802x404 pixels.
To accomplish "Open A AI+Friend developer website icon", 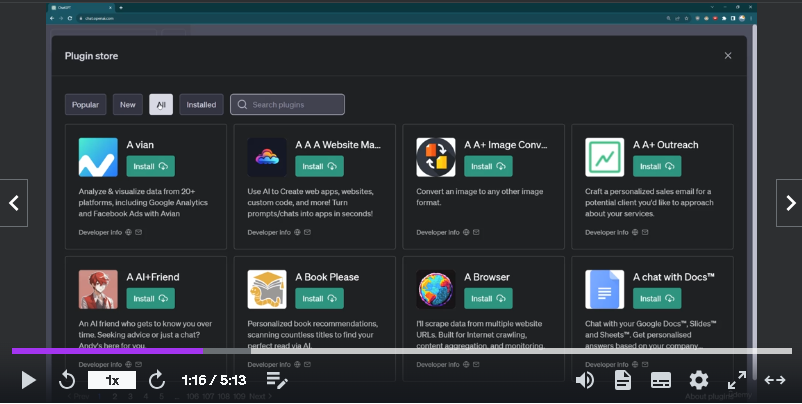I will tap(128, 365).
